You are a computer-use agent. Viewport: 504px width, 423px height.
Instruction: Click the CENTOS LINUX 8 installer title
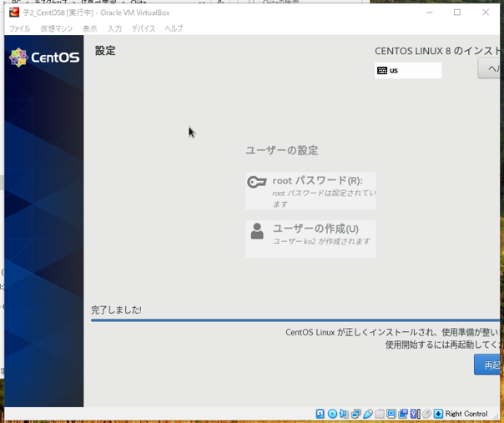[437, 51]
